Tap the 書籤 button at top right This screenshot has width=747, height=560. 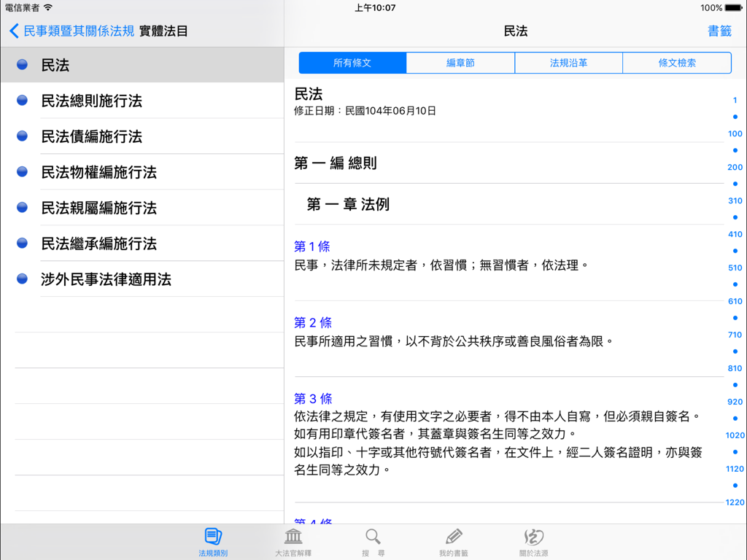coord(719,31)
